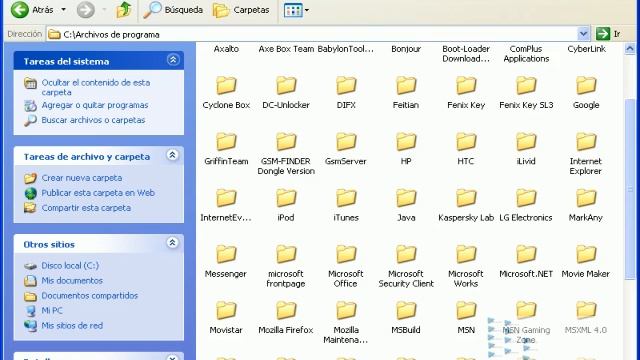Select the DC-Unlocker folder
Screen dimensions: 640x360
point(286,93)
